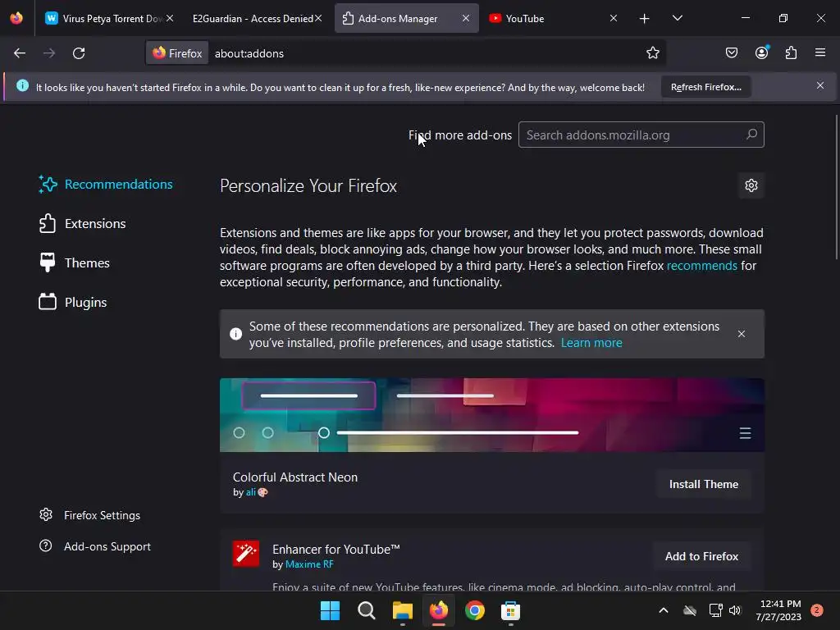Open the Firefox application menu
840x630 pixels.
tap(820, 53)
